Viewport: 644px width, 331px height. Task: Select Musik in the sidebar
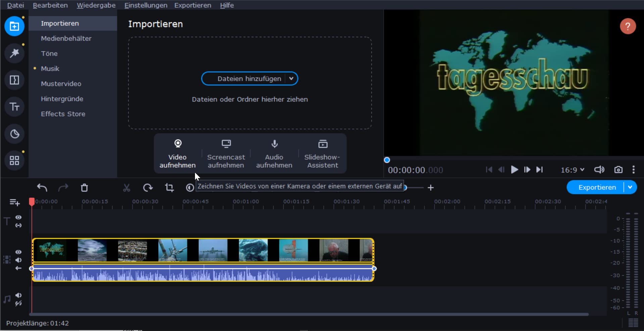click(x=73, y=68)
